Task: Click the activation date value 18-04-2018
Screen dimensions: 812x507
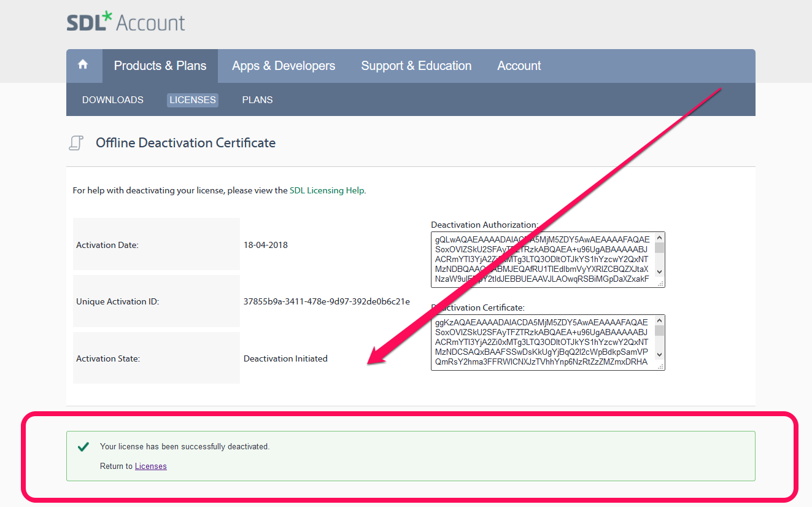Action: [x=266, y=245]
